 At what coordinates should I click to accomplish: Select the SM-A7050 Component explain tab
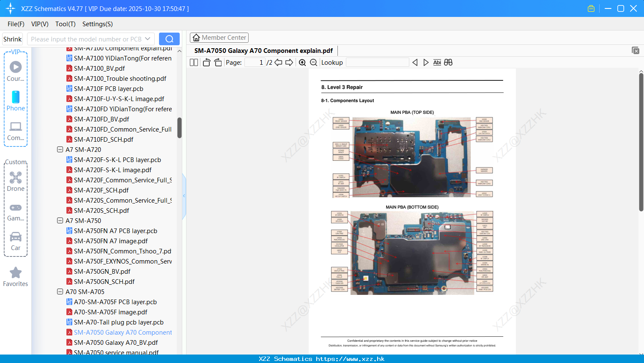click(x=263, y=51)
